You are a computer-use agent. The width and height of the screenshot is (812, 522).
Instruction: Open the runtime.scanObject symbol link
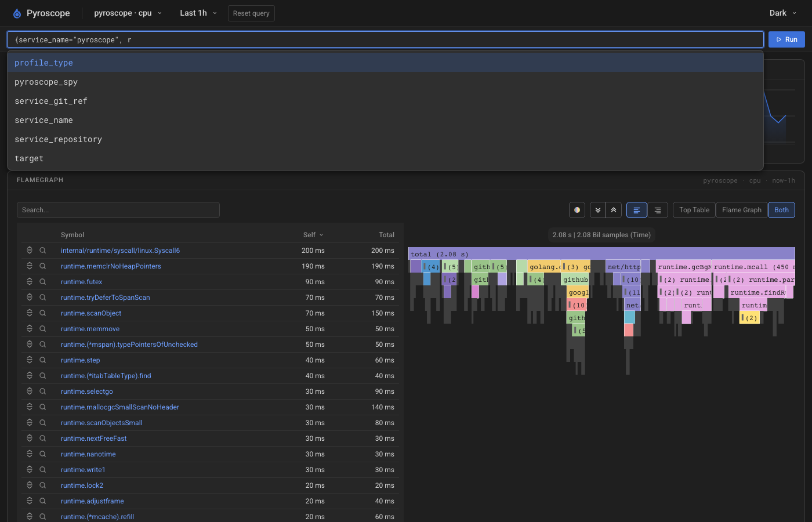click(91, 313)
